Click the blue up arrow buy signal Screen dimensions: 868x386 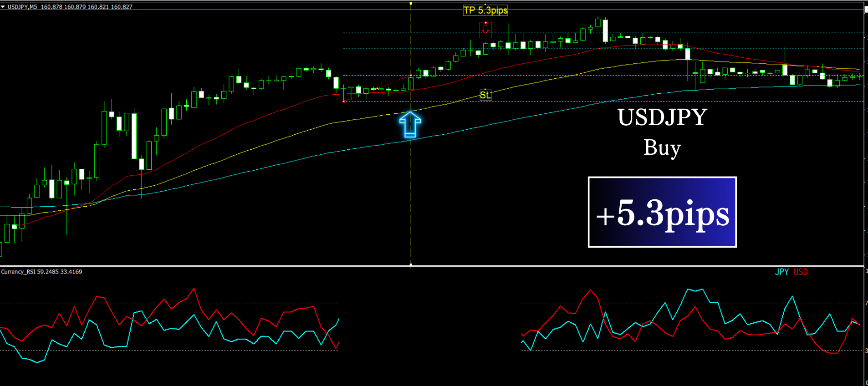410,124
